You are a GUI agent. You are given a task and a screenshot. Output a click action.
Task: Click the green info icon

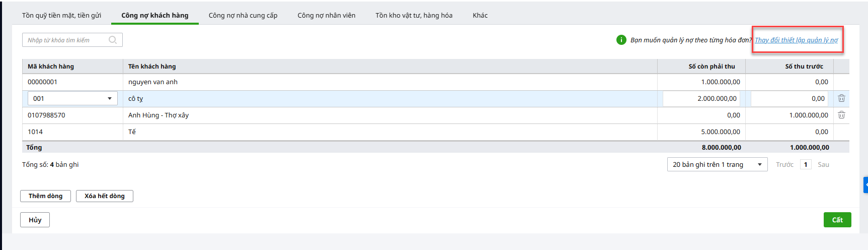(621, 40)
